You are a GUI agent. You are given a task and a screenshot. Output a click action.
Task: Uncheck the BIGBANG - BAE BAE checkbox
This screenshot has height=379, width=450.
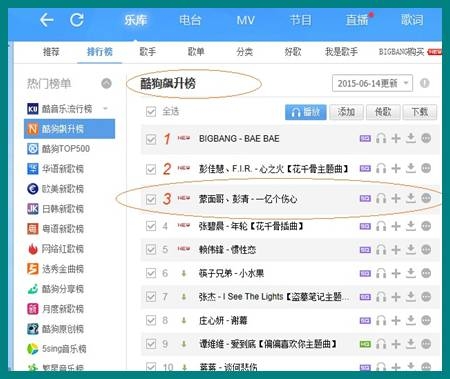pos(151,139)
